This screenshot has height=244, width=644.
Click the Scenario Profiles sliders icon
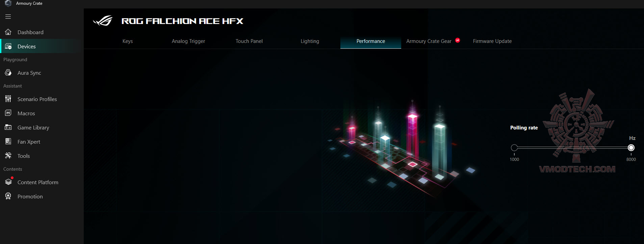click(x=8, y=99)
